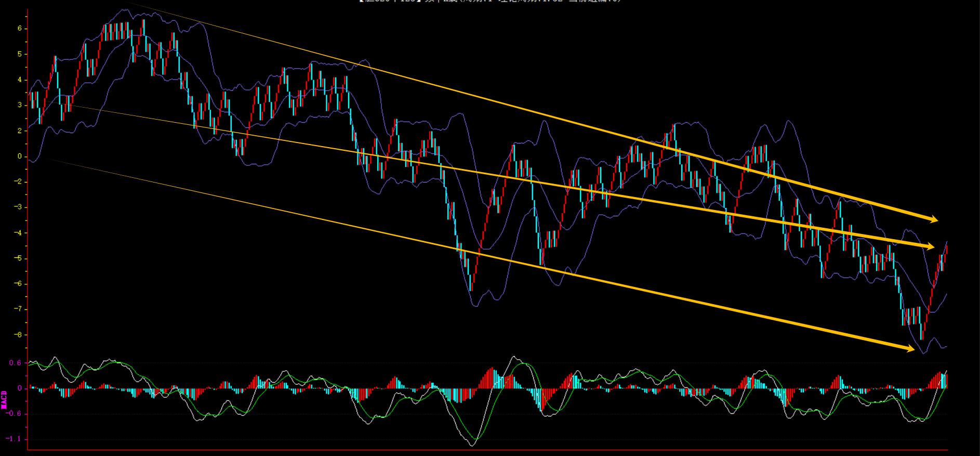This screenshot has height=456, width=980.
Task: Click the highest peak of the white MACD line
Action: [x=514, y=357]
